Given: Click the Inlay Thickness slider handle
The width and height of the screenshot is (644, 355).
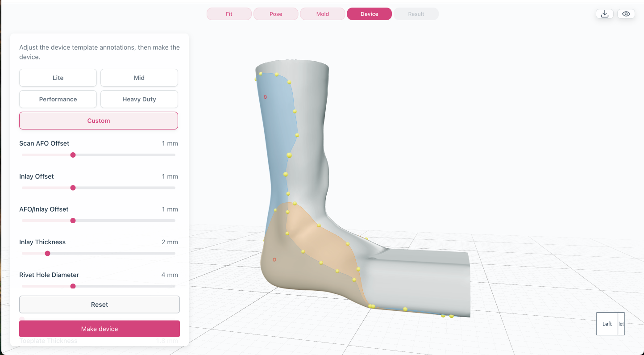Looking at the screenshot, I should coord(47,254).
